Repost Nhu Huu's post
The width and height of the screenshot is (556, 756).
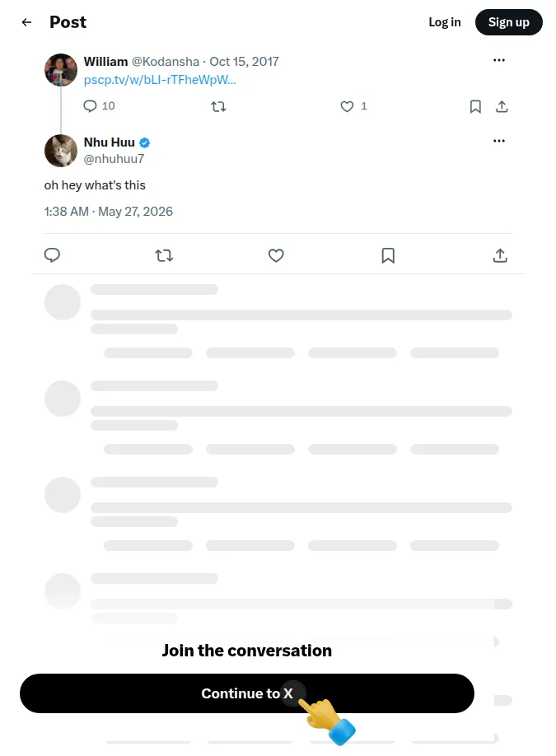[x=164, y=255]
